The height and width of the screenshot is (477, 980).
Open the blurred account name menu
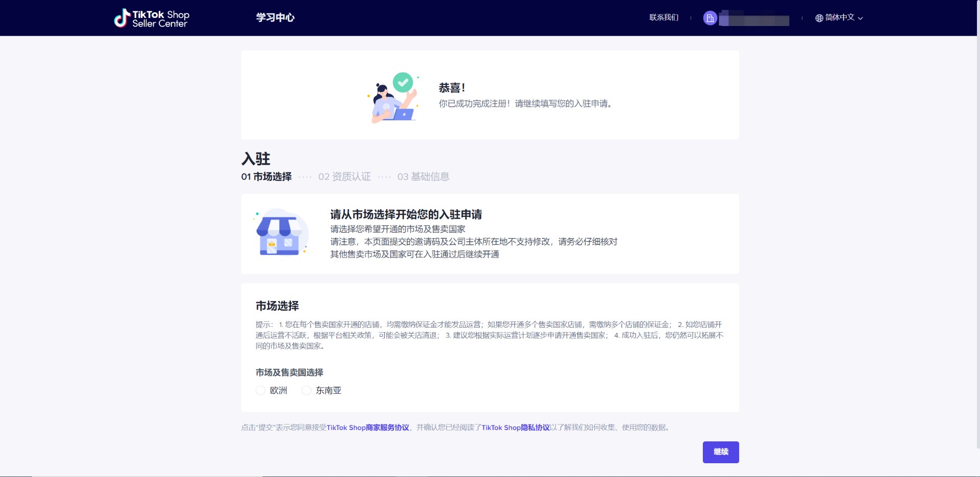(754, 19)
